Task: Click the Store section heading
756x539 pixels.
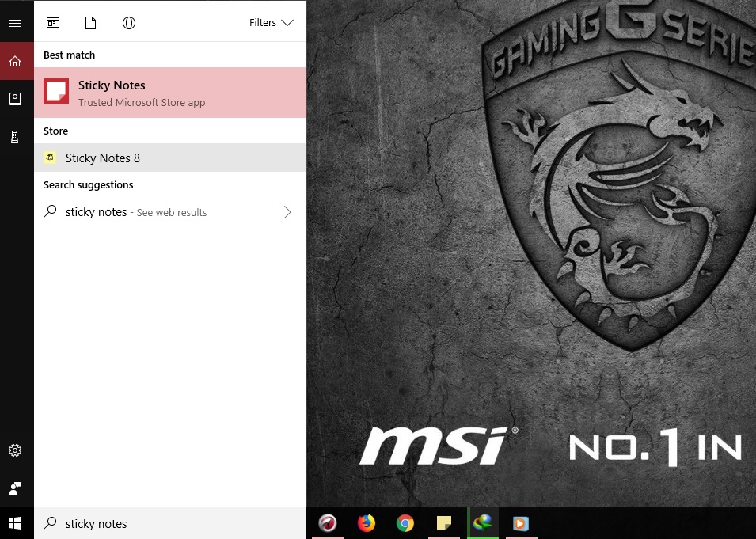Action: pyautogui.click(x=56, y=131)
